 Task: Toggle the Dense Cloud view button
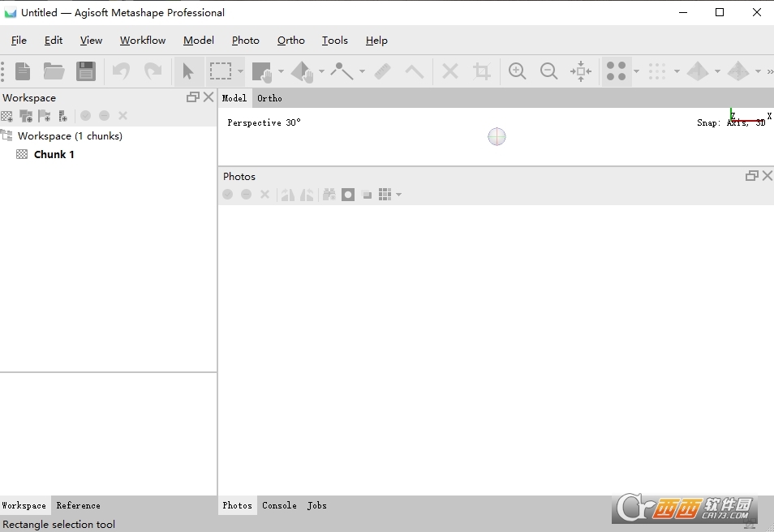tap(657, 71)
